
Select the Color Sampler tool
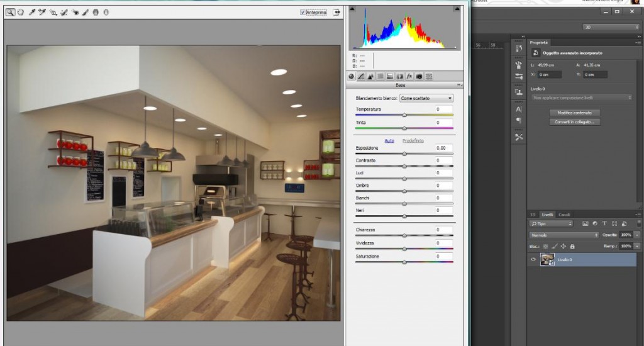(x=42, y=13)
